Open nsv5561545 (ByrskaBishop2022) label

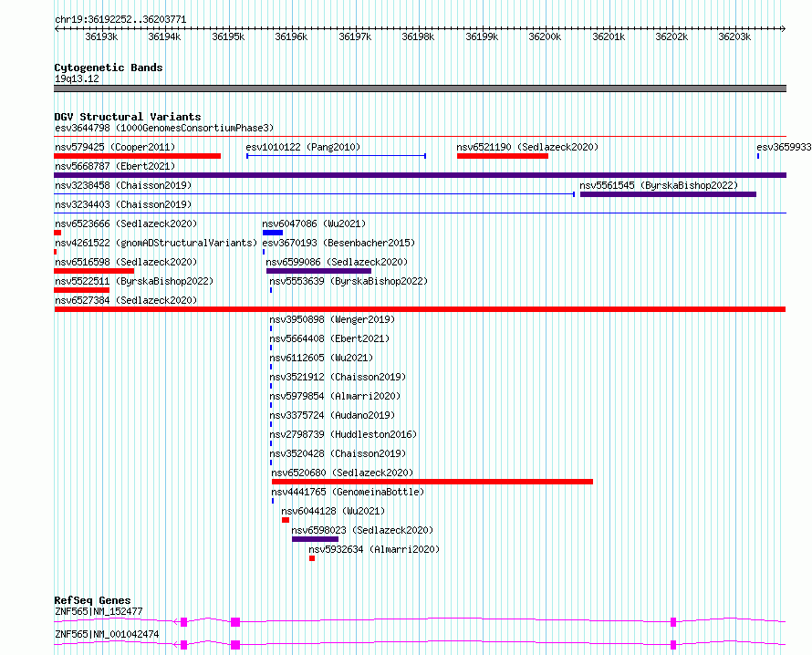[x=659, y=185]
